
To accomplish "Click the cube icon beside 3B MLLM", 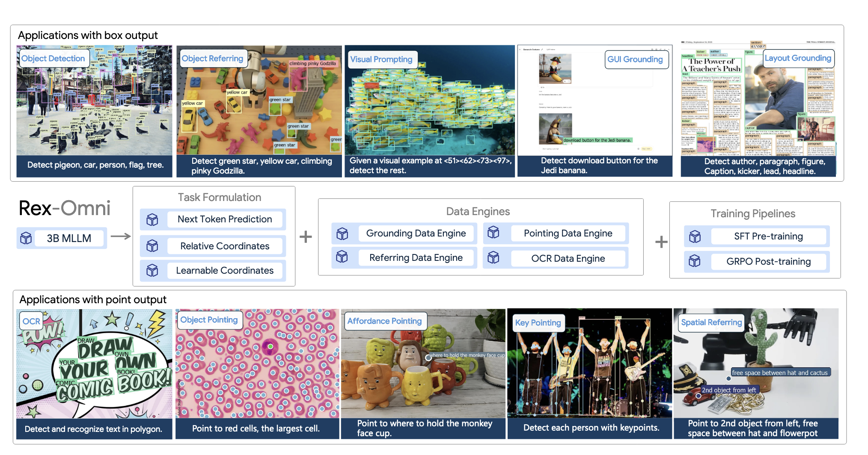I will pos(26,238).
